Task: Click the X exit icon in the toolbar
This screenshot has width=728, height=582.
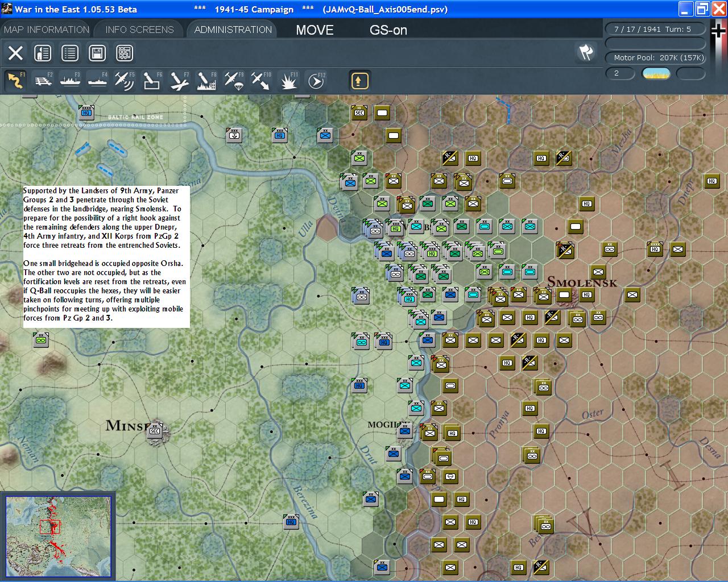Action: click(15, 53)
